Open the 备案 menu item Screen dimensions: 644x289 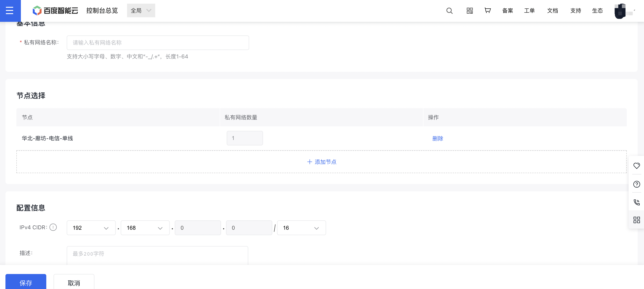(x=507, y=10)
